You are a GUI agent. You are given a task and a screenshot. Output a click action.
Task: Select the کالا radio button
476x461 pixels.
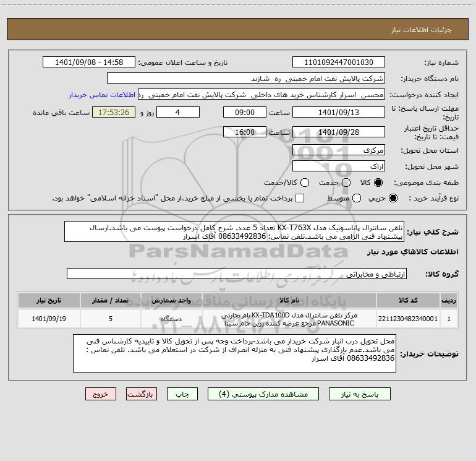point(378,183)
